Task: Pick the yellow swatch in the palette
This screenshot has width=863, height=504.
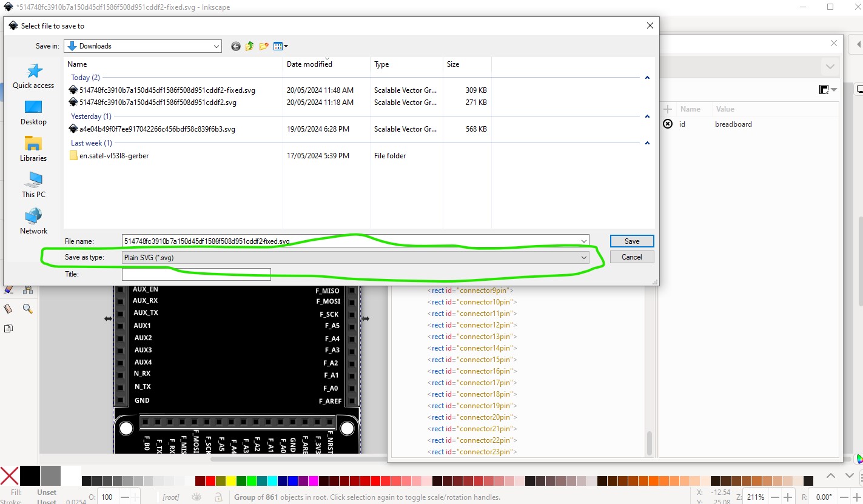Action: click(x=230, y=481)
